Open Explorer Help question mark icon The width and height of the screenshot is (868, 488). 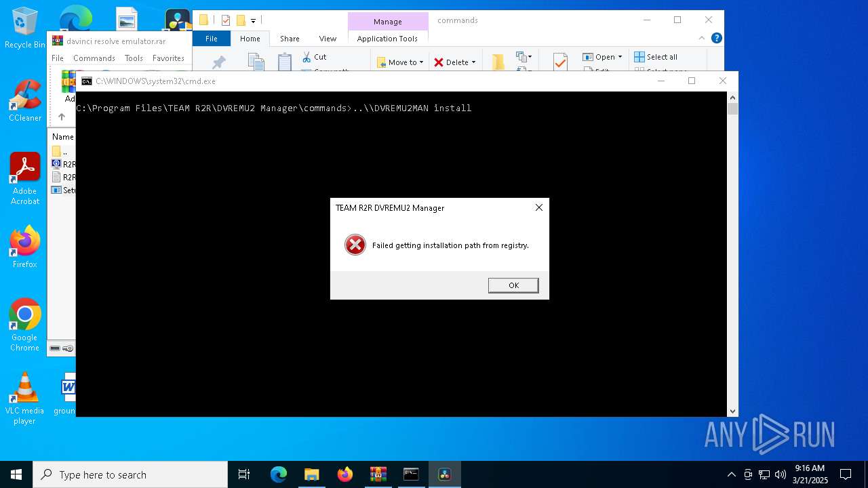pyautogui.click(x=716, y=39)
